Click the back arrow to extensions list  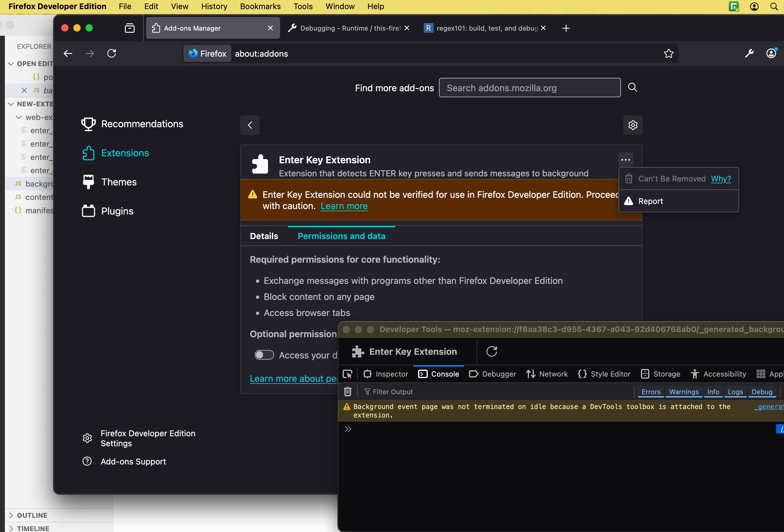(x=250, y=125)
